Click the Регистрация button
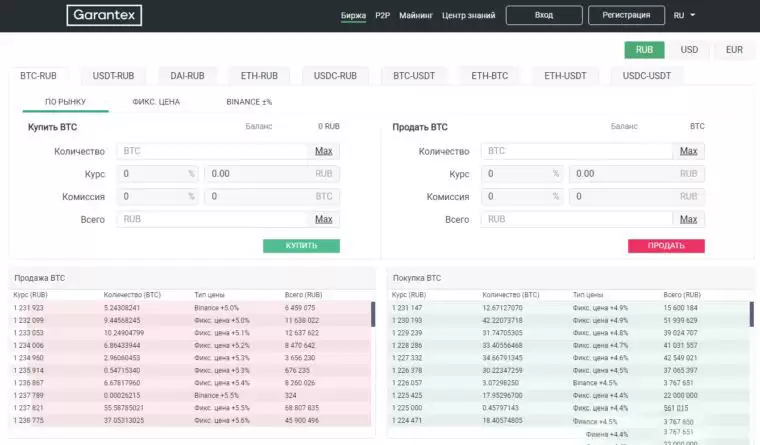 pos(626,15)
